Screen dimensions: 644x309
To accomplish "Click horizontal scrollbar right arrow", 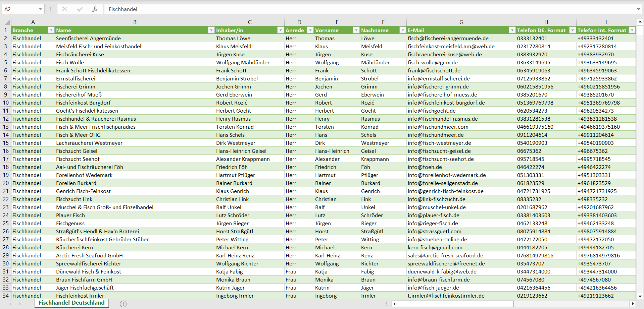I will [x=633, y=304].
